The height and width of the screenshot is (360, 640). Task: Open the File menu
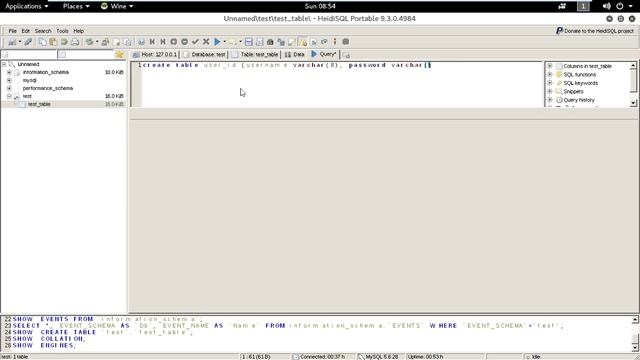coord(13,31)
